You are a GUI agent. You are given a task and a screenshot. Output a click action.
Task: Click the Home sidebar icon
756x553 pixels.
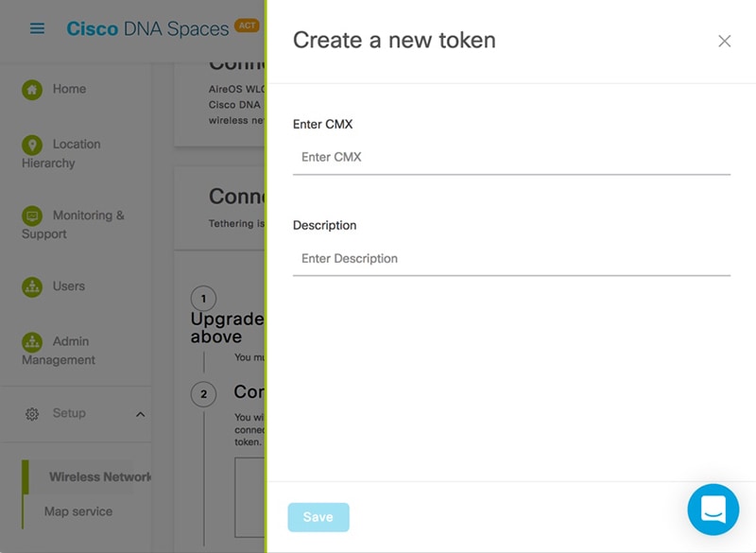coord(32,90)
